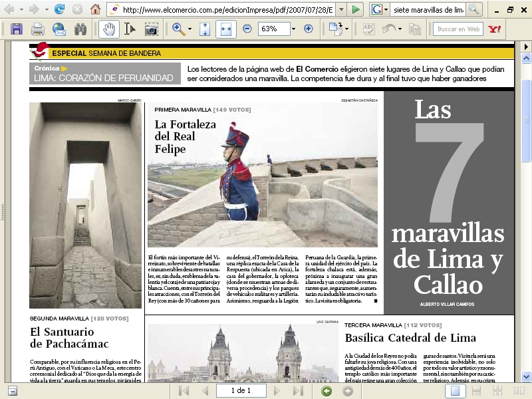Select Continuous Facing layout view
The height and width of the screenshot is (399, 532).
(x=497, y=391)
